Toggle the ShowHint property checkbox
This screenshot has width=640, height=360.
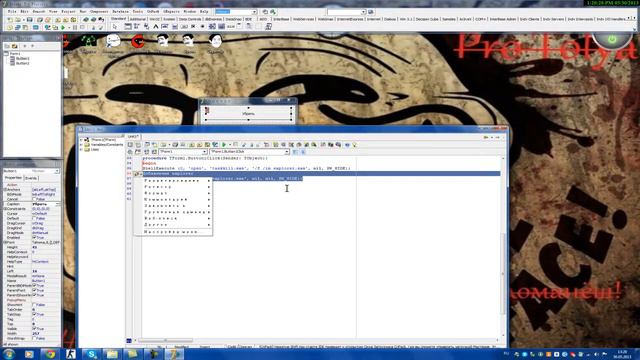pos(34,305)
